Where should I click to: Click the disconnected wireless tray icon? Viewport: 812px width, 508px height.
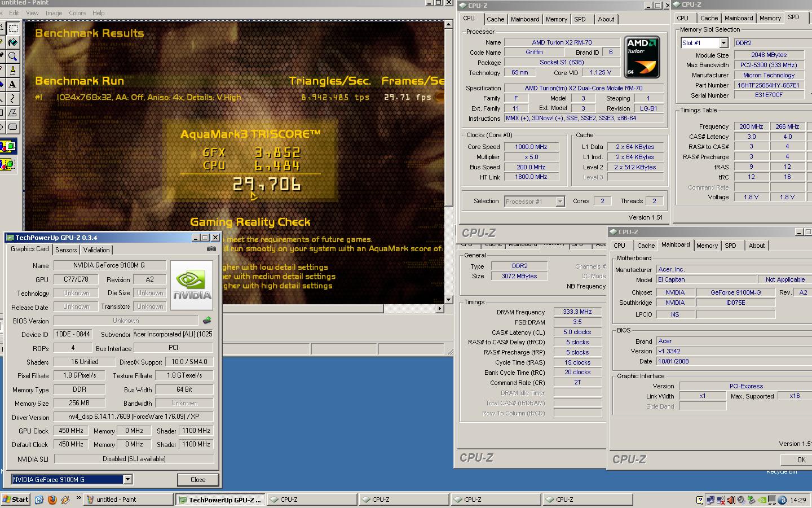click(721, 500)
